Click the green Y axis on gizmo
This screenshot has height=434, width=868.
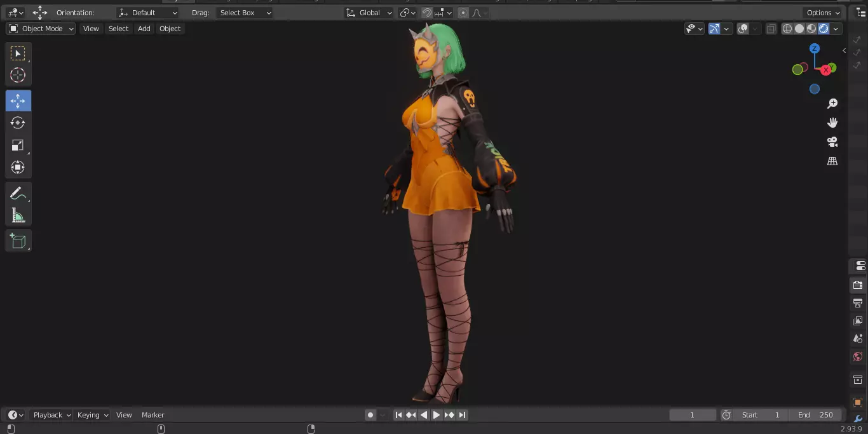(832, 67)
